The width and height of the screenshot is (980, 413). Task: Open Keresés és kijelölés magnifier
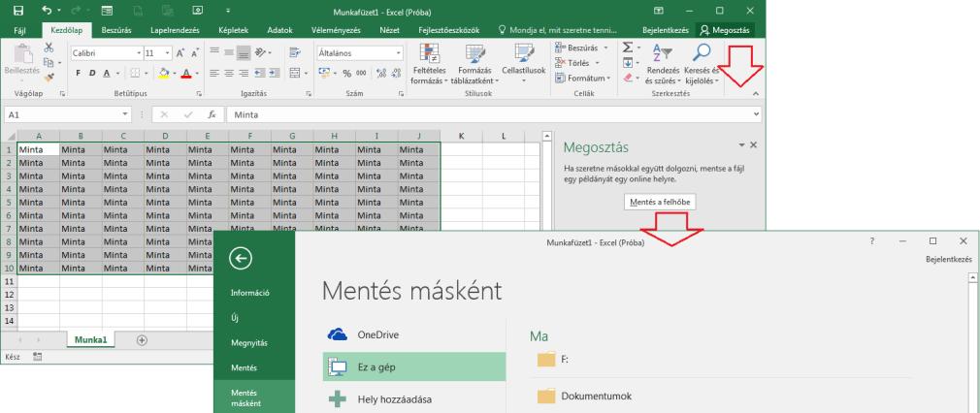702,64
